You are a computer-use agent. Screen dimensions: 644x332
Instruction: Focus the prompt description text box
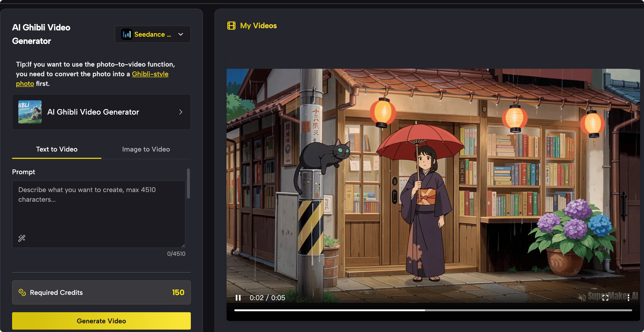pyautogui.click(x=99, y=214)
